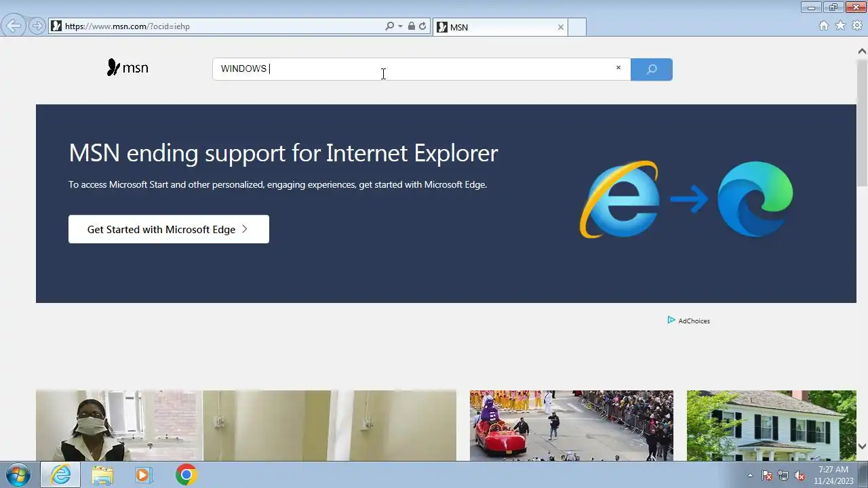Open a new blank tab
Viewport: 868px width, 488px height.
576,27
